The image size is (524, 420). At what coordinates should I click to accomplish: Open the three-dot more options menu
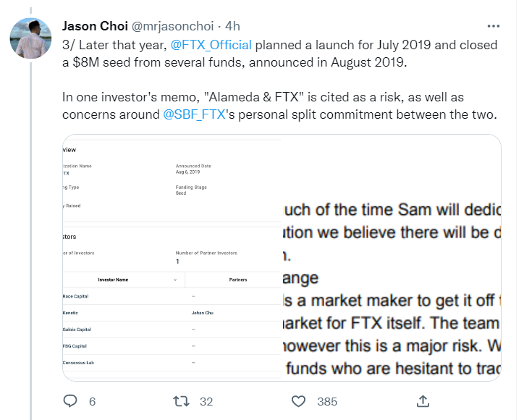[493, 25]
